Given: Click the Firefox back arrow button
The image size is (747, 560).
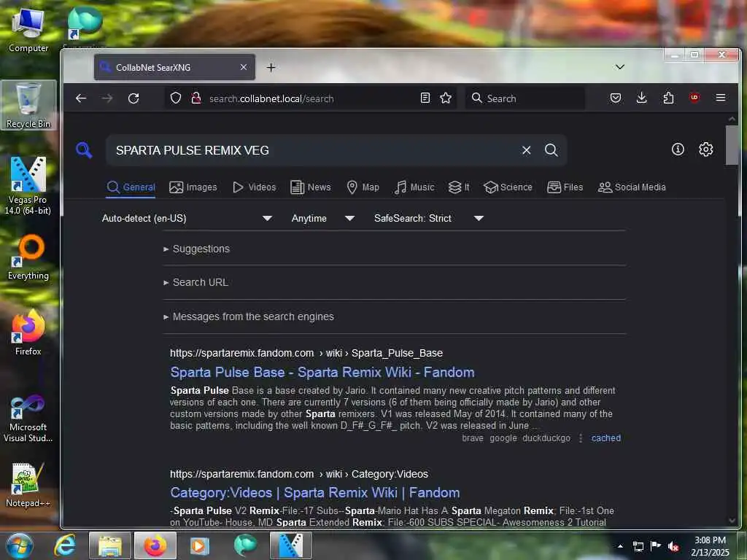Looking at the screenshot, I should [81, 98].
